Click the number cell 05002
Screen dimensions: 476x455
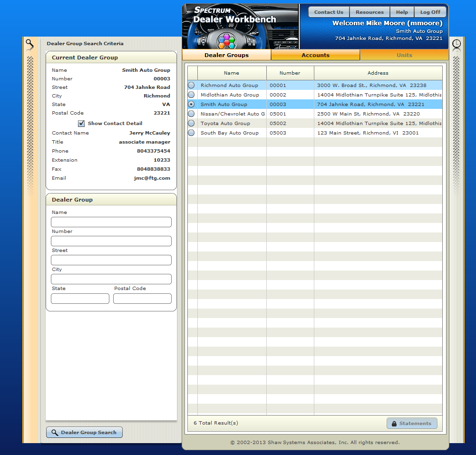(290, 123)
